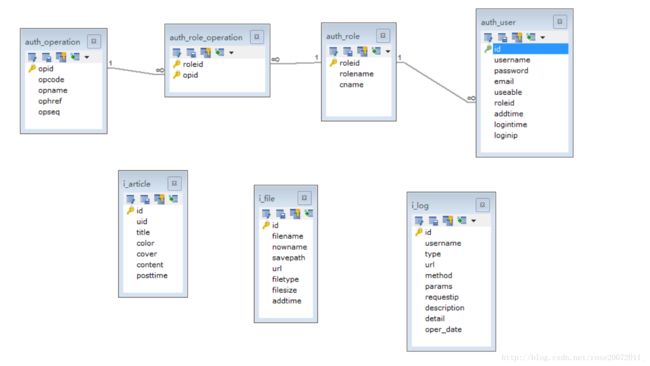Image resolution: width=650 pixels, height=366 pixels.
Task: Click third toolbar icon in i_file table
Action: click(x=295, y=214)
